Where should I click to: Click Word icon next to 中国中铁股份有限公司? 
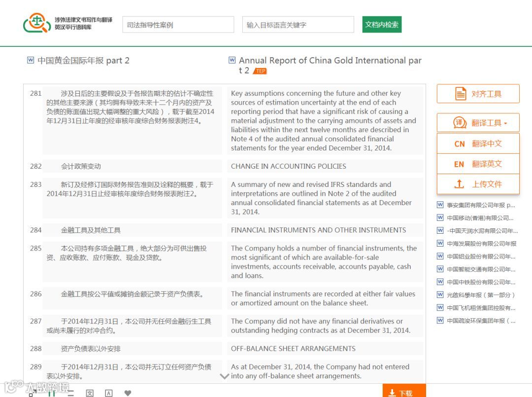pos(440,282)
